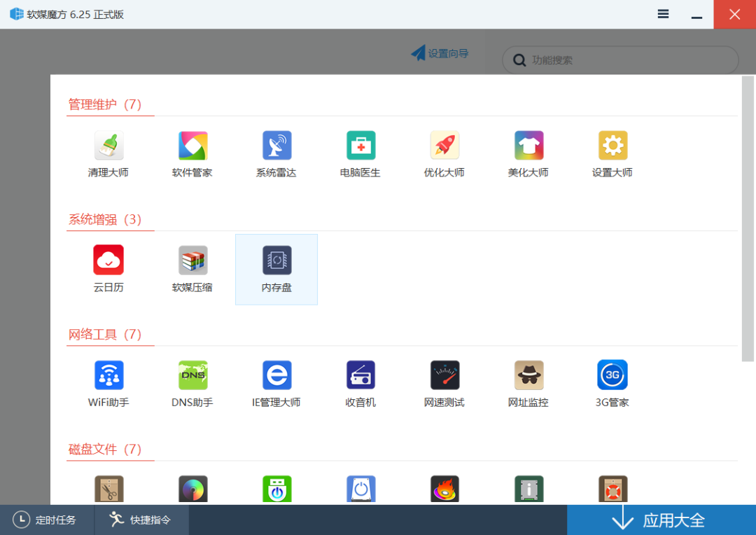Open the flaming disc burner icon
The width and height of the screenshot is (756, 535).
[444, 489]
